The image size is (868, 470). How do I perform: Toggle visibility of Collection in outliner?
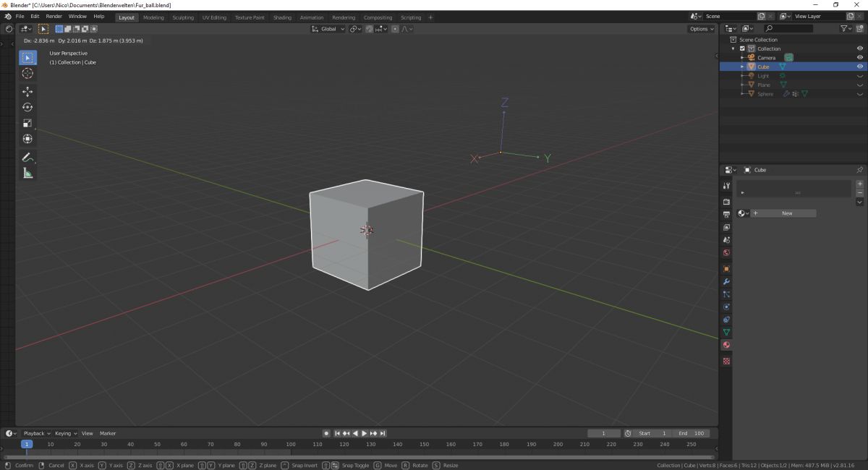coord(860,48)
